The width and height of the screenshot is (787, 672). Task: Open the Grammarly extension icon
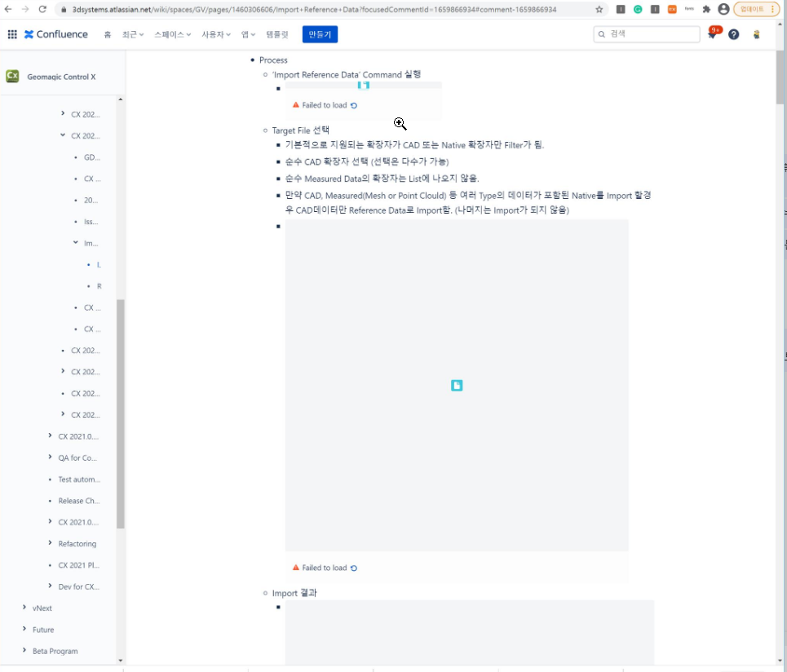638,9
